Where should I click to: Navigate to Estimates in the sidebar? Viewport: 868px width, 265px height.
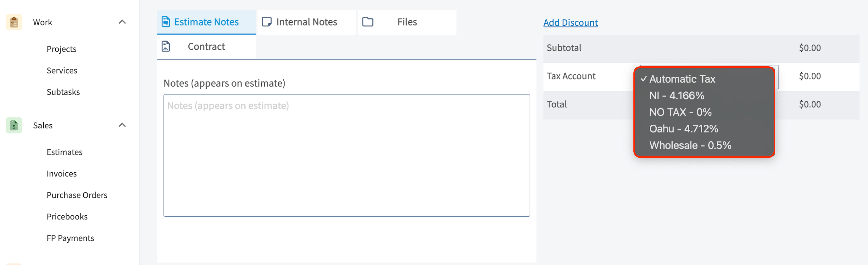tap(64, 152)
